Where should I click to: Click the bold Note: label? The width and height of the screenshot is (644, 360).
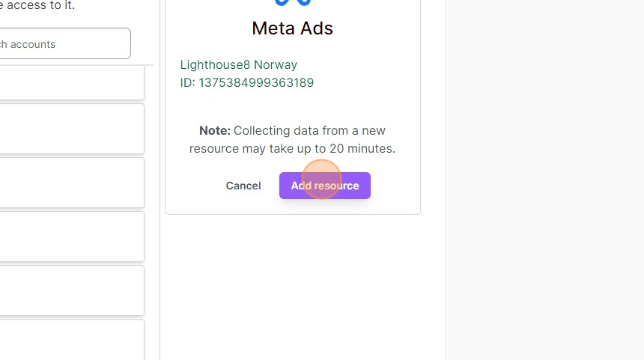[215, 130]
